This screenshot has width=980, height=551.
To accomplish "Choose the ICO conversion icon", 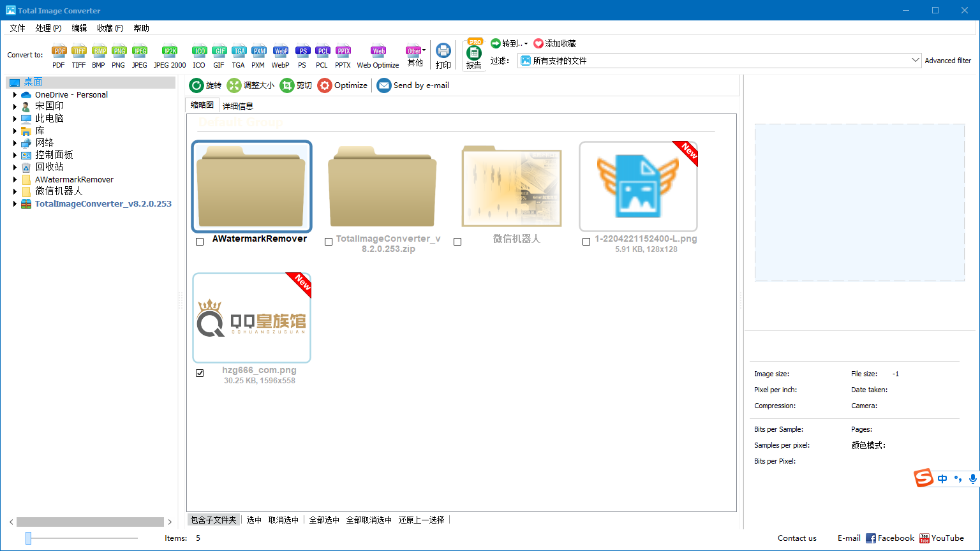I will (199, 55).
